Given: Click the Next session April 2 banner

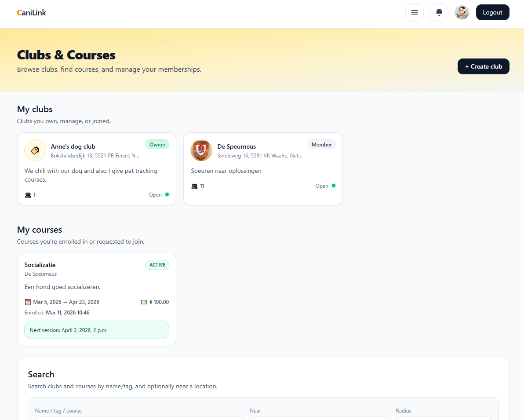Looking at the screenshot, I should coord(97,330).
